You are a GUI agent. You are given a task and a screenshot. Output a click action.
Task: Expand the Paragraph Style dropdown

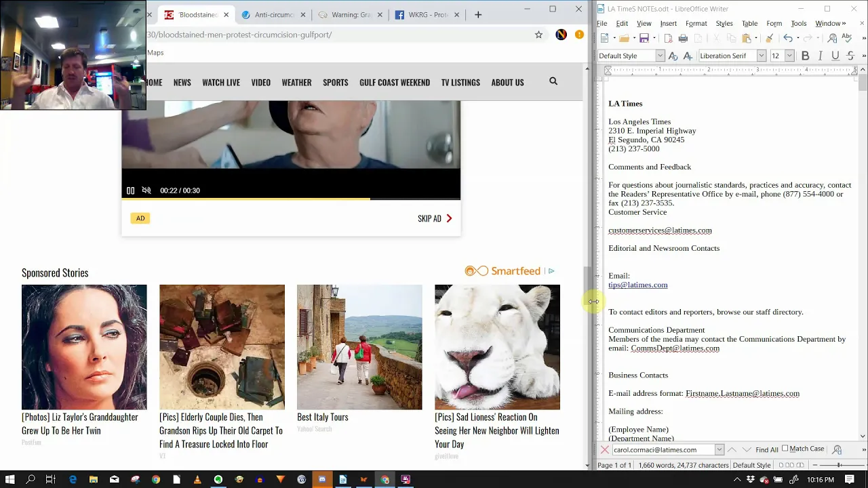click(x=660, y=56)
